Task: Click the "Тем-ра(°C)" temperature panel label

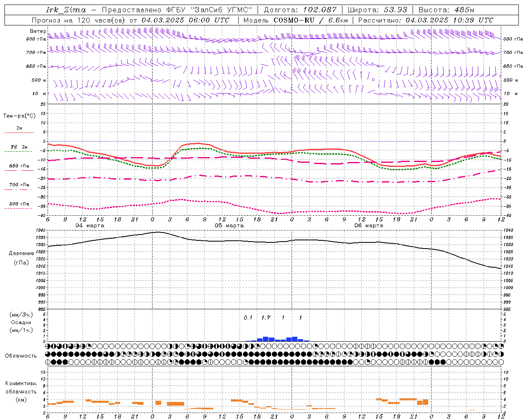Action: [x=19, y=116]
